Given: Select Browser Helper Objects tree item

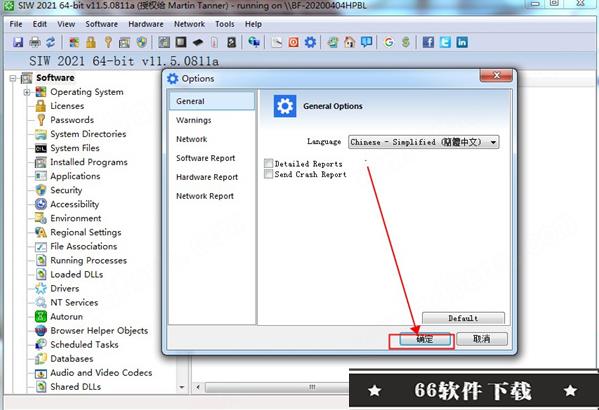Looking at the screenshot, I should point(99,331).
